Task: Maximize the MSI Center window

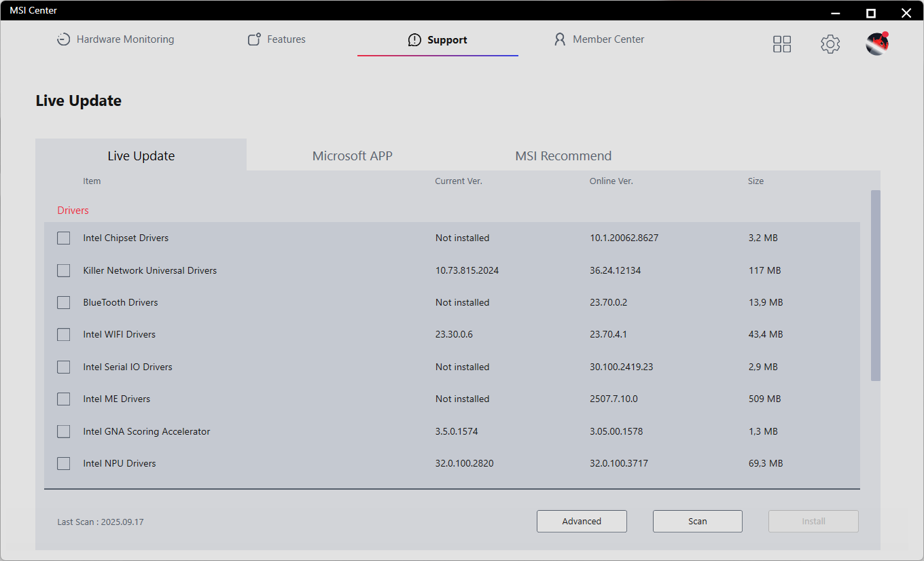Action: (871, 12)
